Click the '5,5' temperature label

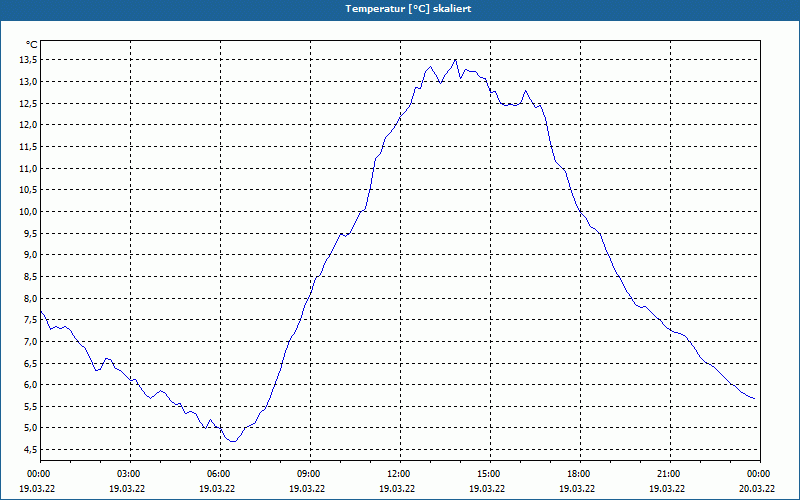pos(31,407)
